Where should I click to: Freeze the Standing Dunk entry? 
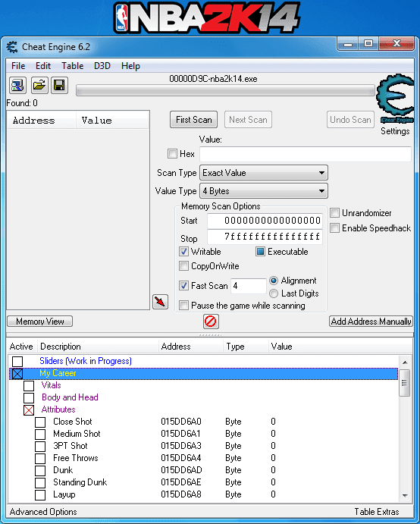[x=40, y=483]
